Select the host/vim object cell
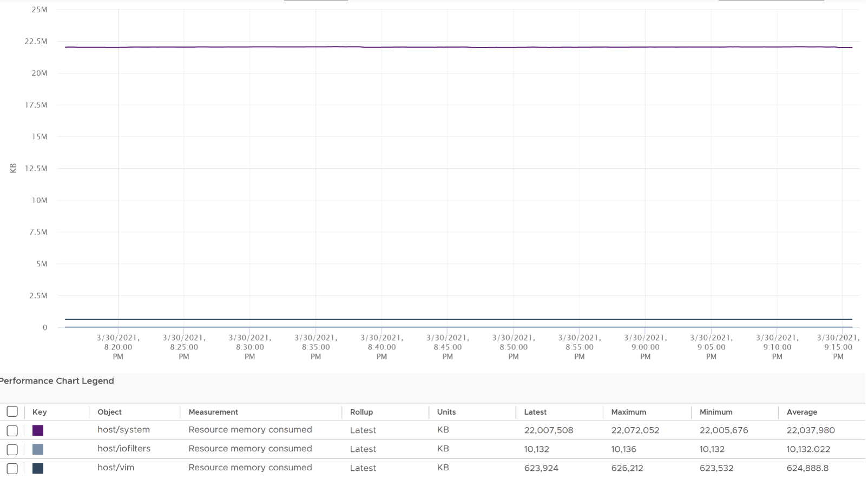 click(116, 468)
